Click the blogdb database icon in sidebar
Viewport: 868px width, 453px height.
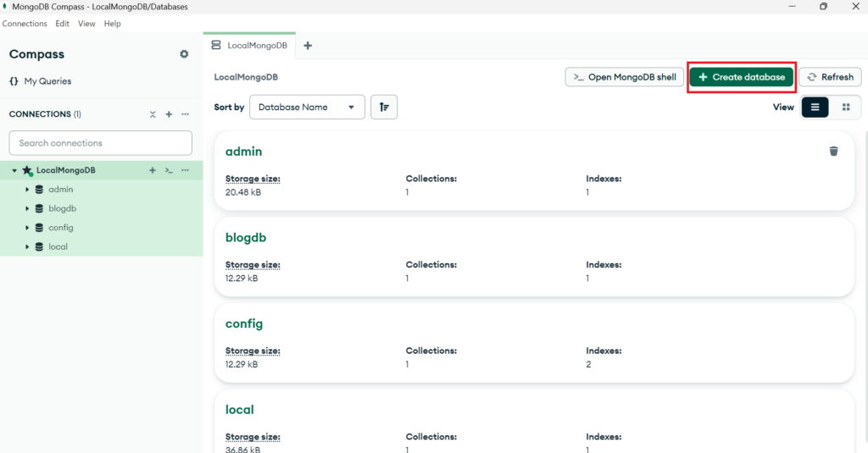coord(39,208)
